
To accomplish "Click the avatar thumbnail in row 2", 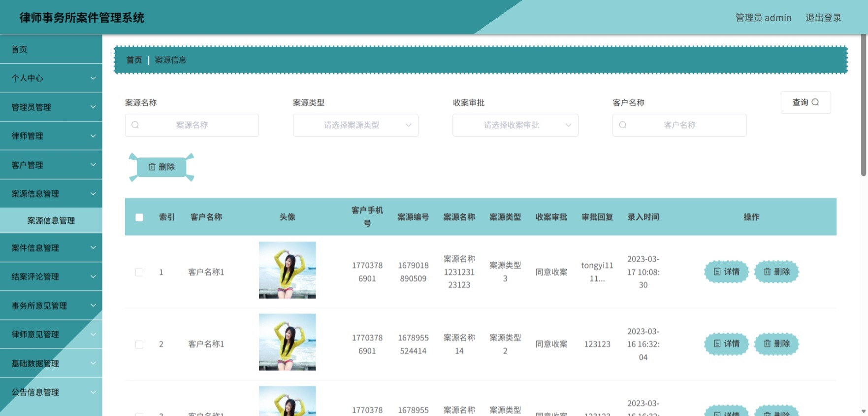I will [x=288, y=342].
